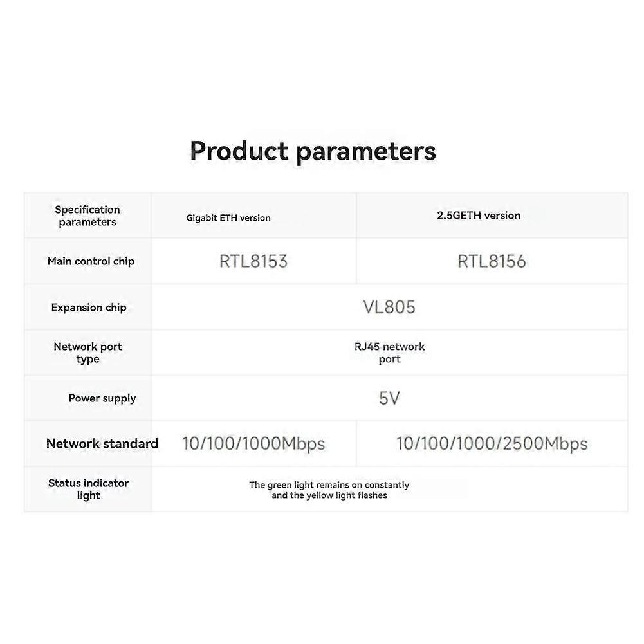Click the word 'parameters' in the title
This screenshot has height=644, width=644.
pos(365,151)
